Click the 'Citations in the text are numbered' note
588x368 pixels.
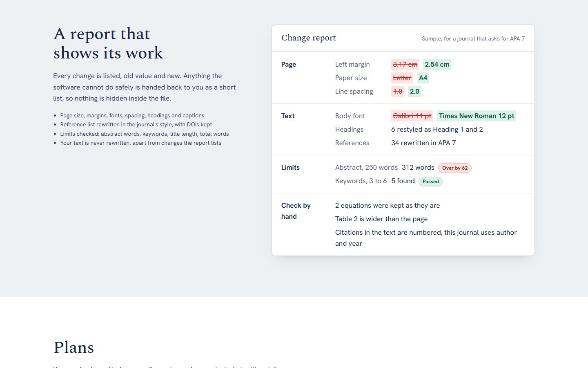(426, 238)
